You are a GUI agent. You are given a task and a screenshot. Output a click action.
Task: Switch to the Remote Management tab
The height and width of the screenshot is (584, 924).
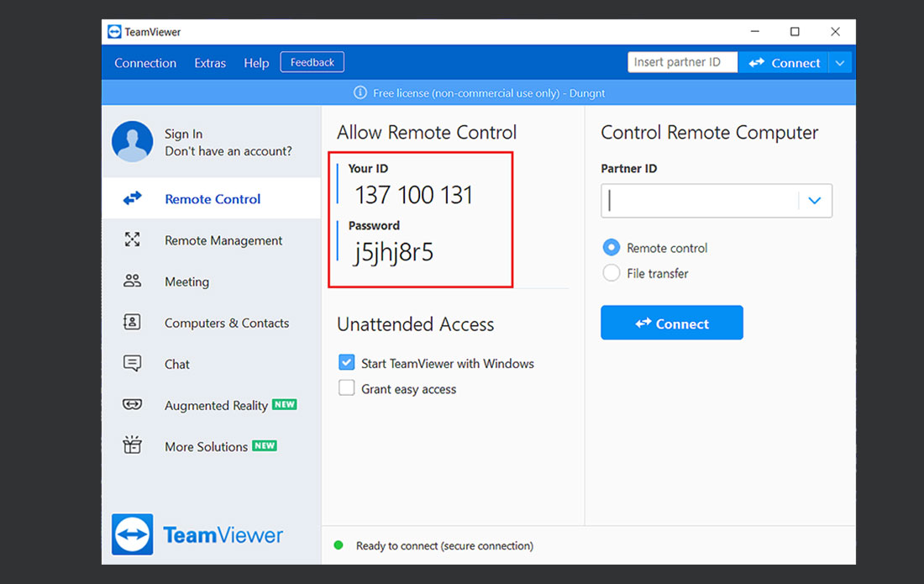212,239
